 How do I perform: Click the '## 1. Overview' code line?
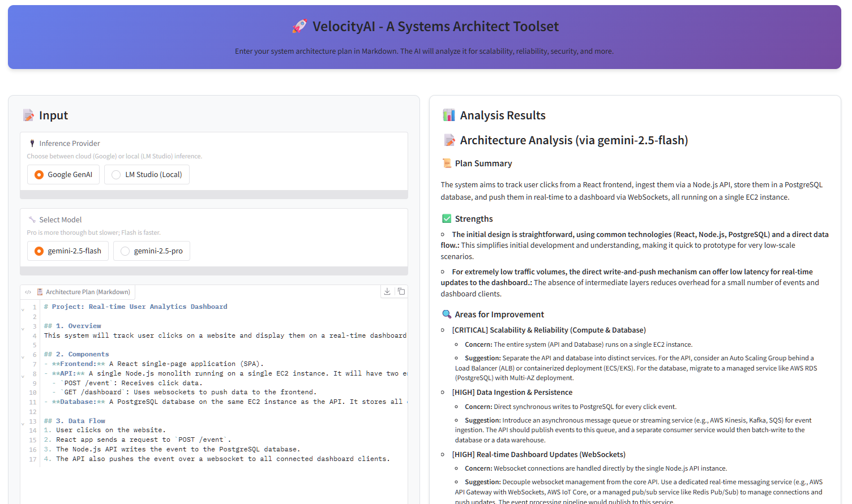[72, 326]
